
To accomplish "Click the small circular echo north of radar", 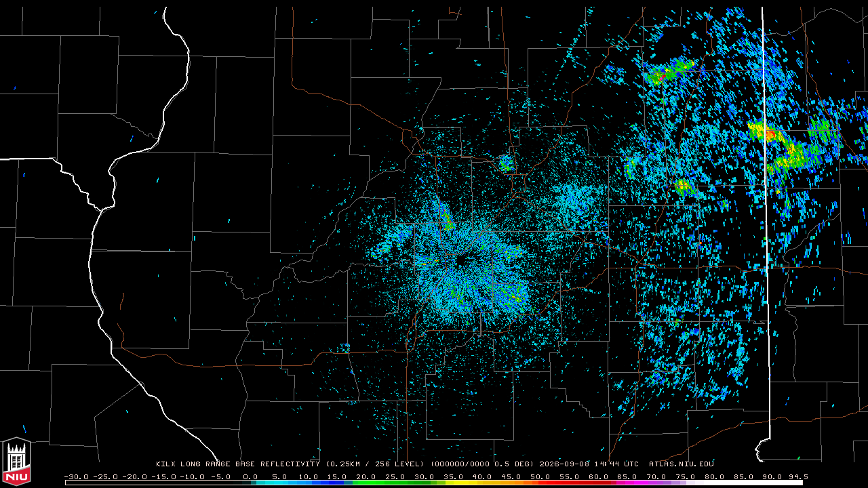I will (505, 163).
